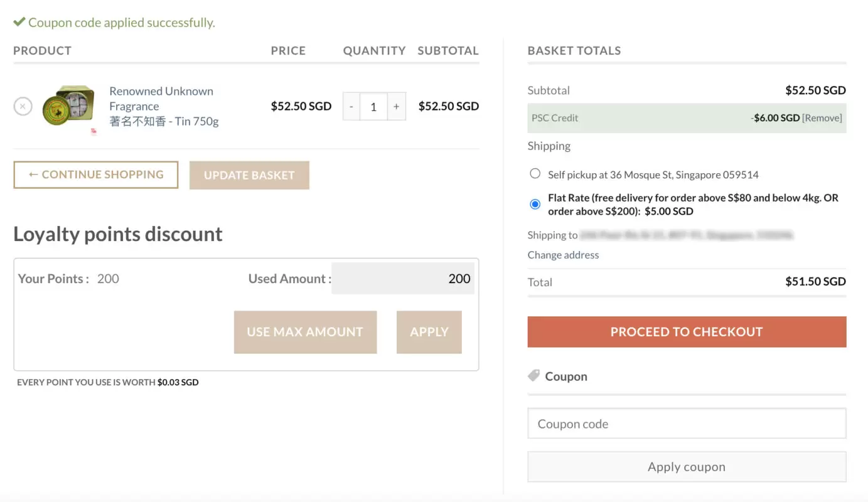Remove the PSC Credit coupon
868x502 pixels.
[x=822, y=118]
